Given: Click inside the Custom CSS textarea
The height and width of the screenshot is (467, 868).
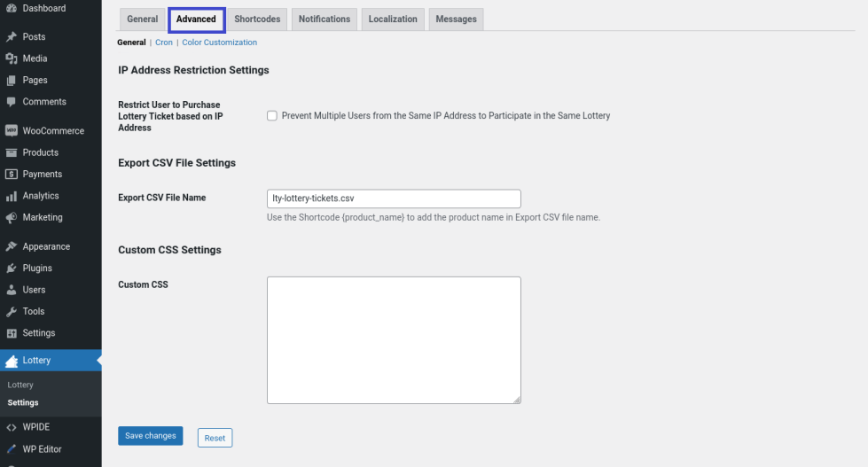Looking at the screenshot, I should [x=394, y=340].
